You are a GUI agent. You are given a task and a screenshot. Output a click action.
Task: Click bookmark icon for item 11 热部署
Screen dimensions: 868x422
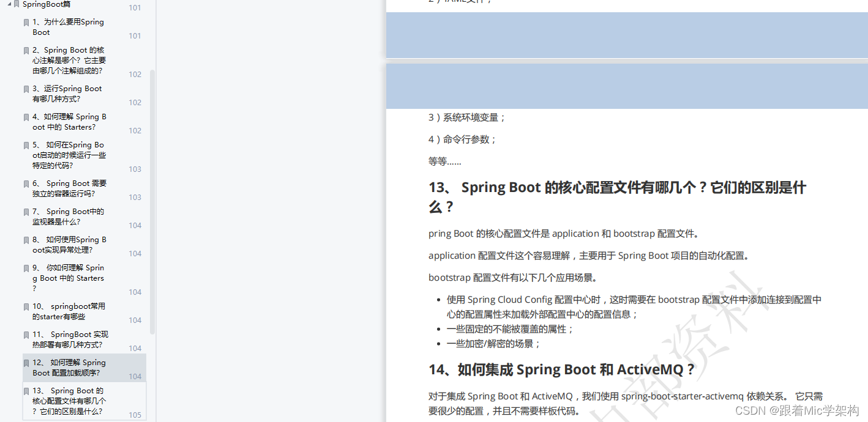[26, 335]
